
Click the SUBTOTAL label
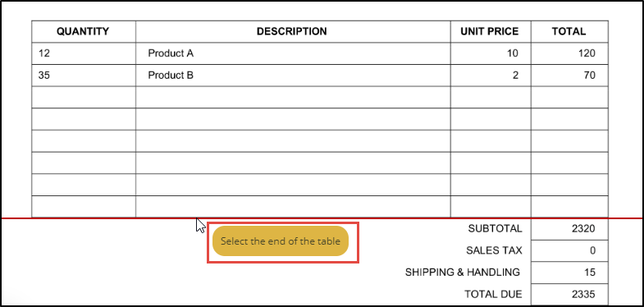click(x=495, y=229)
